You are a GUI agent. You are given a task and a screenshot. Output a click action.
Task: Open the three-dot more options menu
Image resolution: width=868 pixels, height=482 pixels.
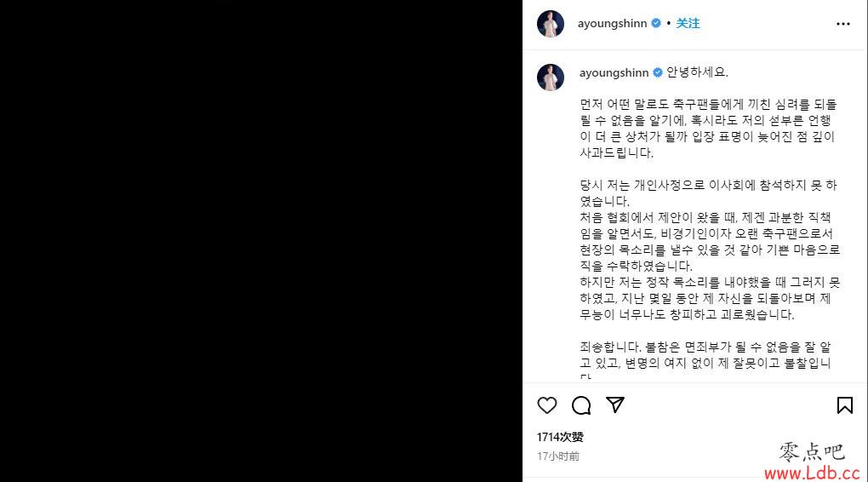pyautogui.click(x=843, y=24)
